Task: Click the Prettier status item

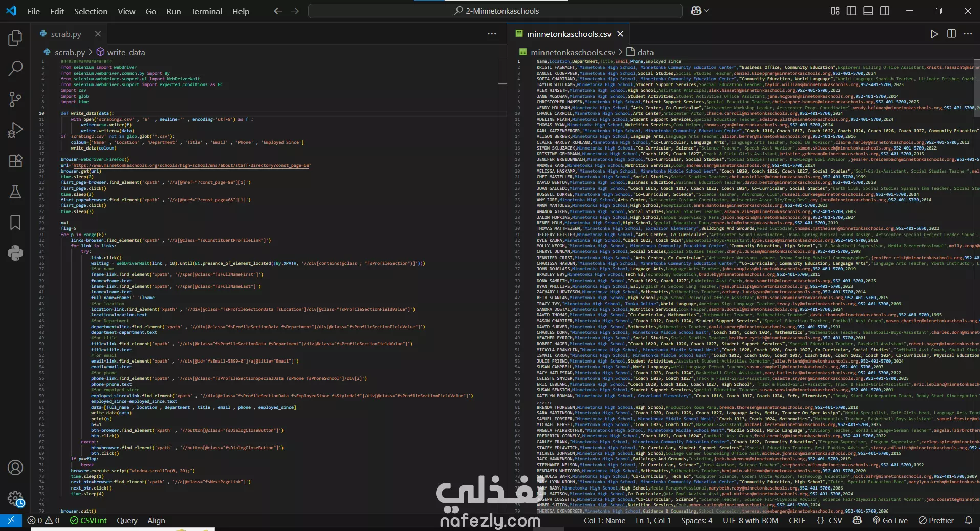Action: (x=936, y=520)
